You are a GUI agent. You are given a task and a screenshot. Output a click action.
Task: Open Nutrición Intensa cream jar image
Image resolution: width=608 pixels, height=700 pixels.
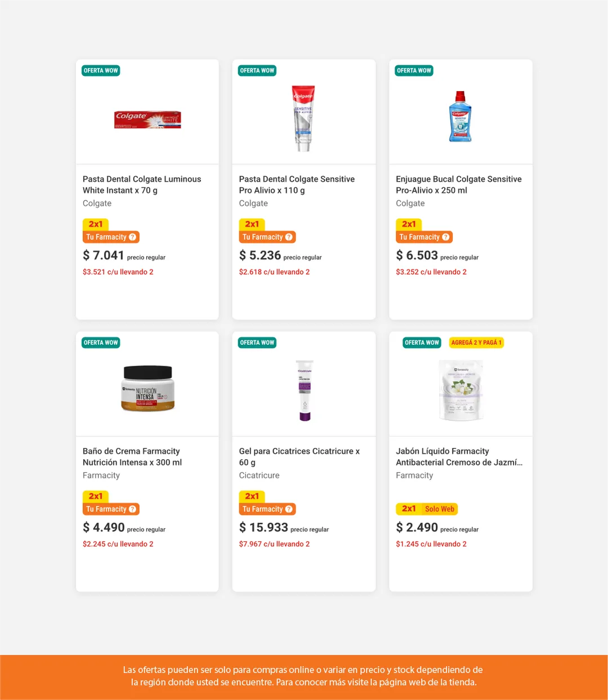[x=147, y=388]
